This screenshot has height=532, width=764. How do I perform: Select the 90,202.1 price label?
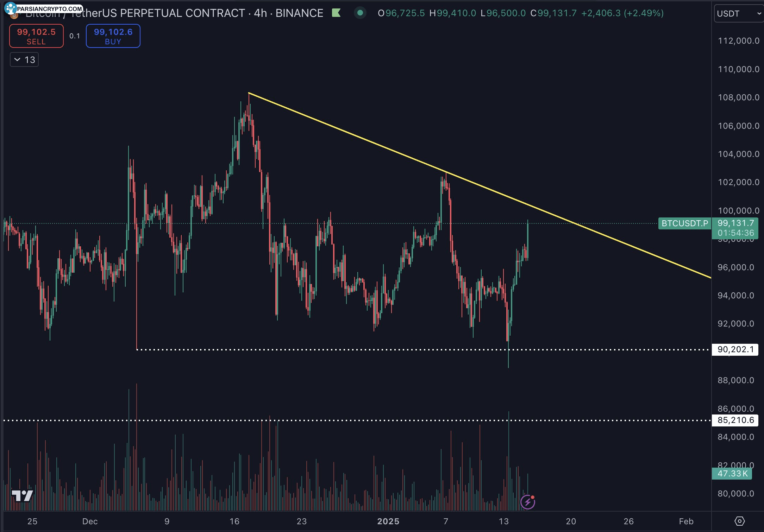735,349
